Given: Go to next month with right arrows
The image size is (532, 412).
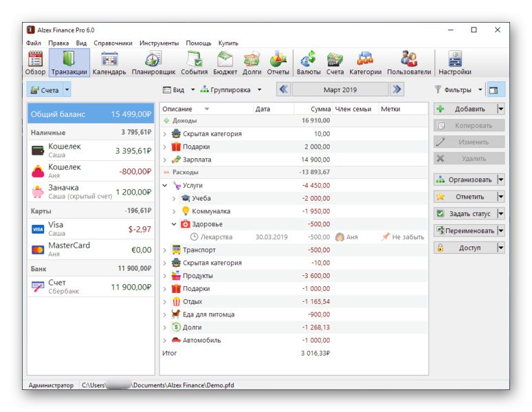Looking at the screenshot, I should tap(397, 89).
